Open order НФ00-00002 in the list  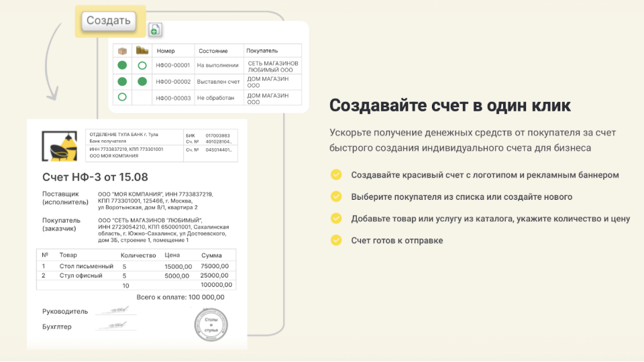coord(173,81)
